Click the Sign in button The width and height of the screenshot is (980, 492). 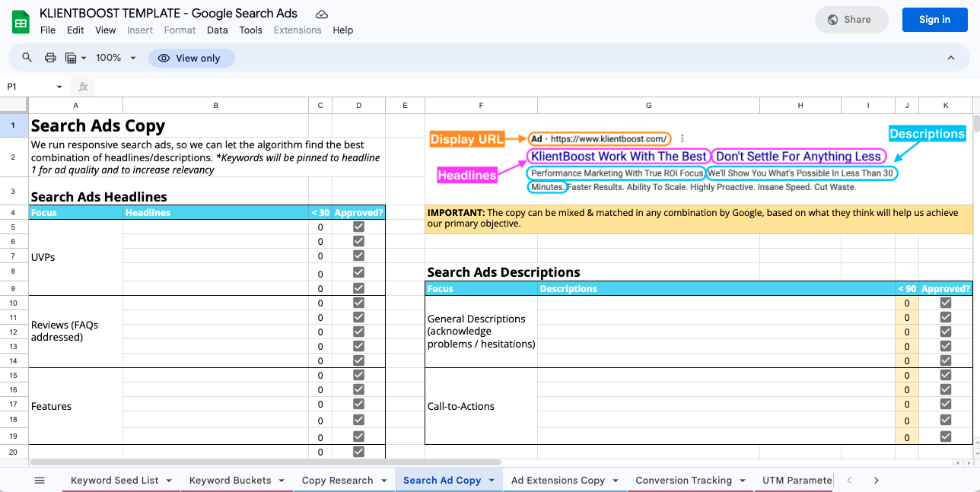coord(934,20)
